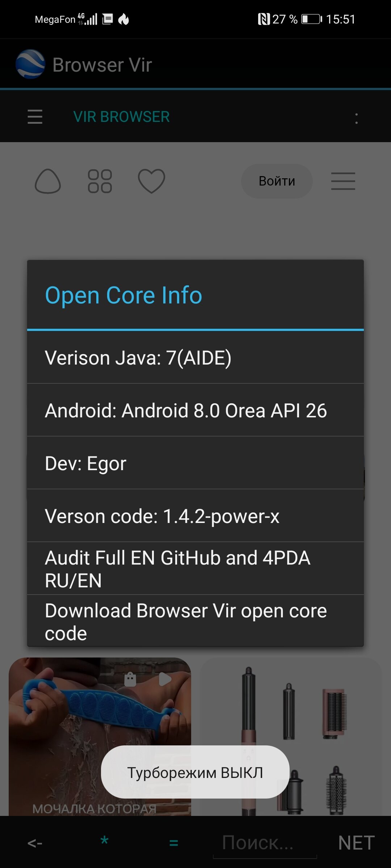
Task: Select Android 8.0 Orea API 26 entry
Action: coord(195,410)
